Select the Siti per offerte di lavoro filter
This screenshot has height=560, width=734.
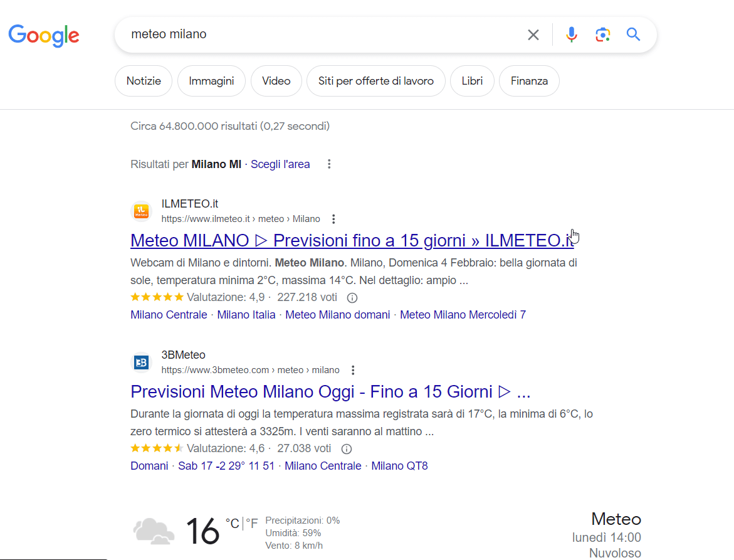click(375, 81)
